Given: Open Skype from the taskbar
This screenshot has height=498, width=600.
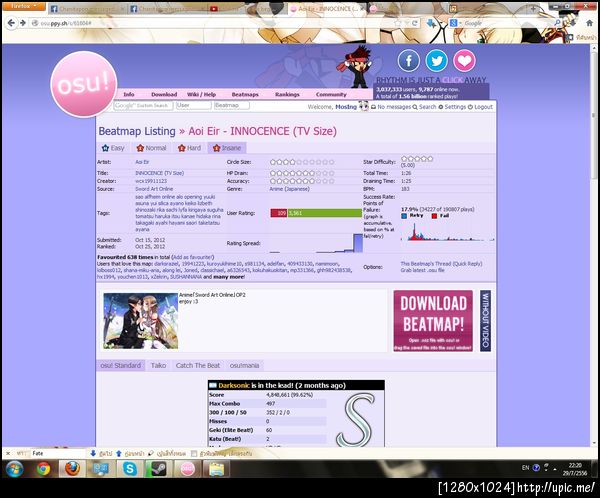Looking at the screenshot, I should pyautogui.click(x=130, y=469).
